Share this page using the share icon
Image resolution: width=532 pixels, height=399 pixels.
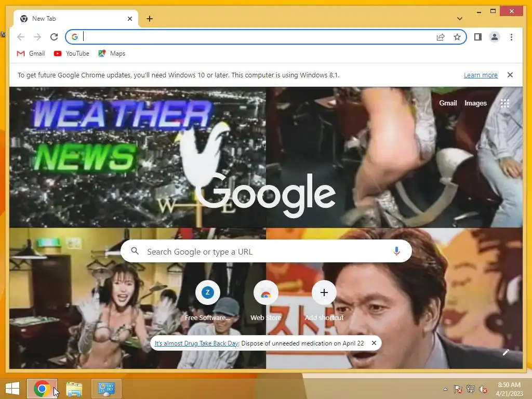point(441,37)
